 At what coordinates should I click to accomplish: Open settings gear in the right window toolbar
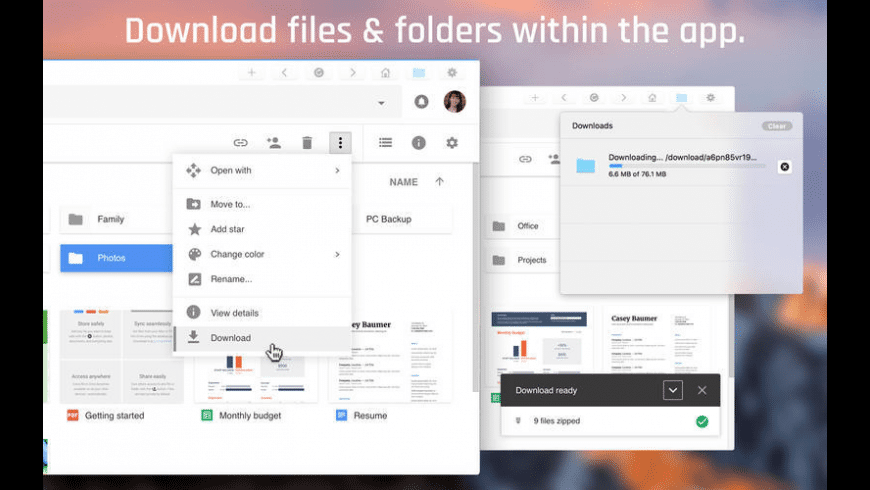tap(711, 98)
